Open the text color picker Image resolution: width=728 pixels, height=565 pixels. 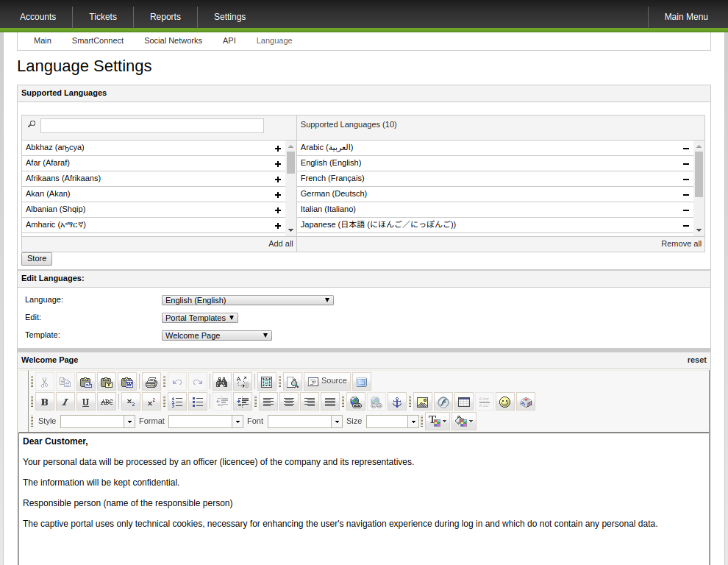438,422
